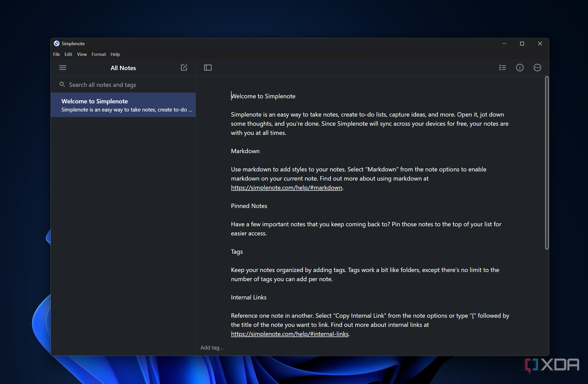Click the Add tag field

212,347
